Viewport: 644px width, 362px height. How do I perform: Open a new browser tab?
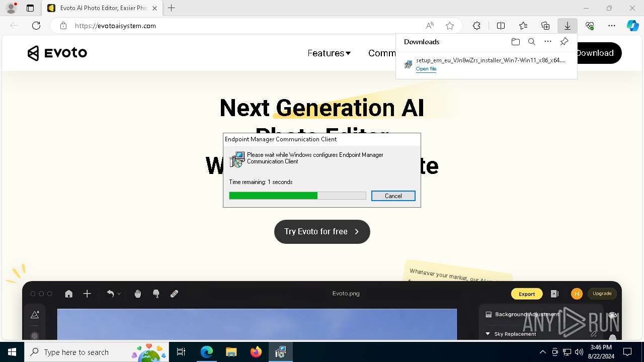point(172,8)
